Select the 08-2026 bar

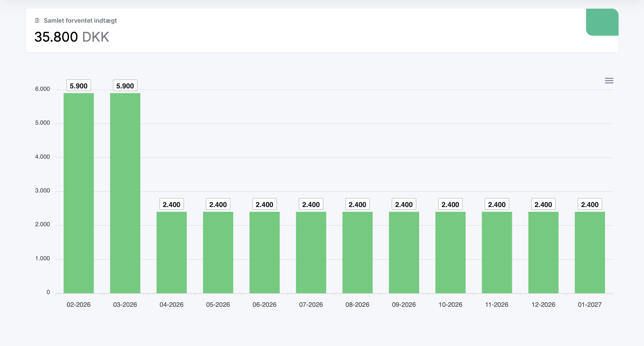[357, 252]
